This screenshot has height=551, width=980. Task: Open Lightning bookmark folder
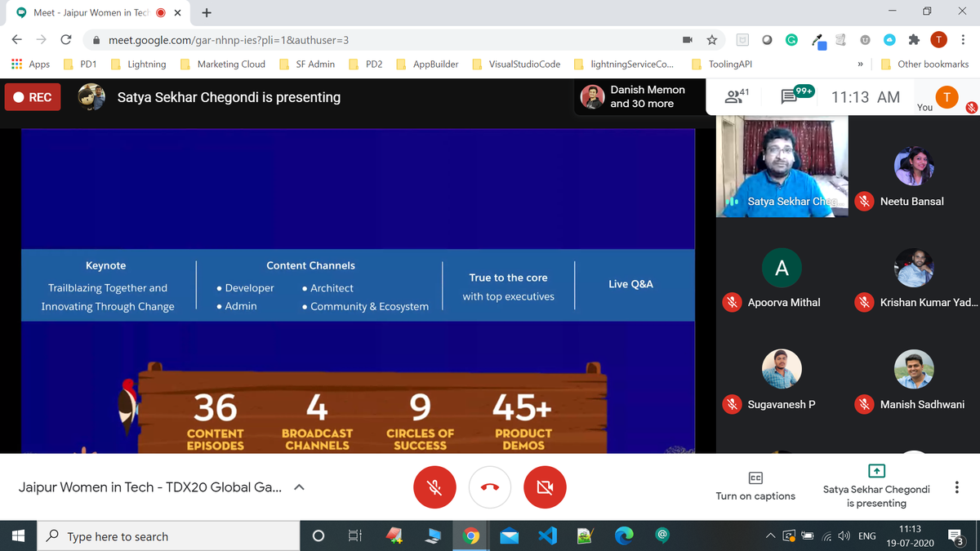click(x=138, y=64)
